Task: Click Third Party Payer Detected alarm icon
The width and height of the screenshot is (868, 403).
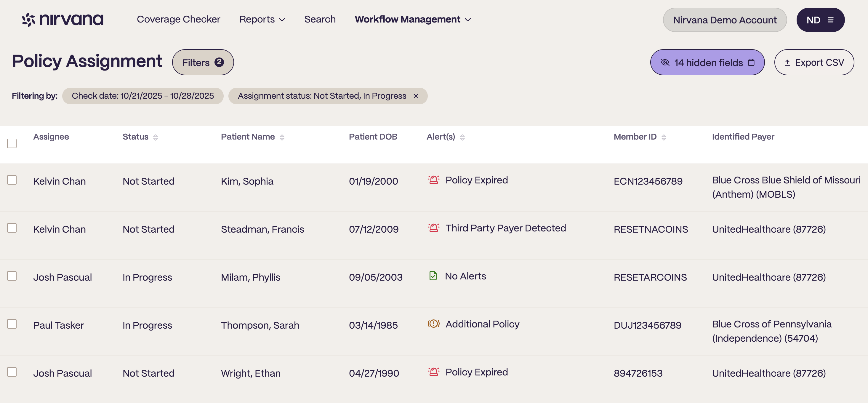Action: 433,228
